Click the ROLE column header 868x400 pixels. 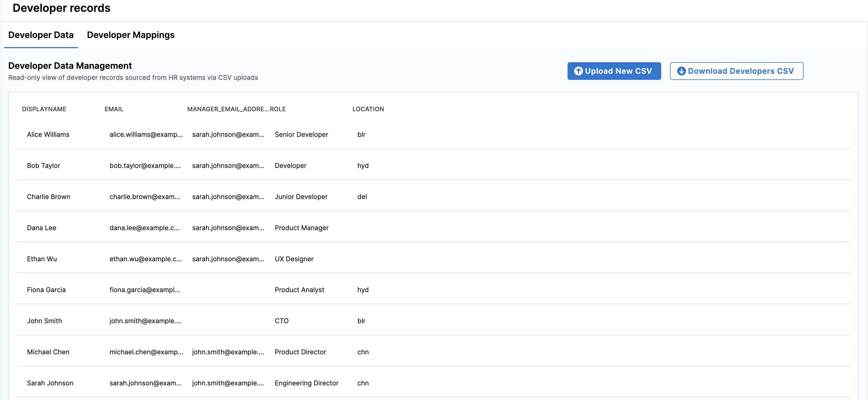pyautogui.click(x=278, y=109)
